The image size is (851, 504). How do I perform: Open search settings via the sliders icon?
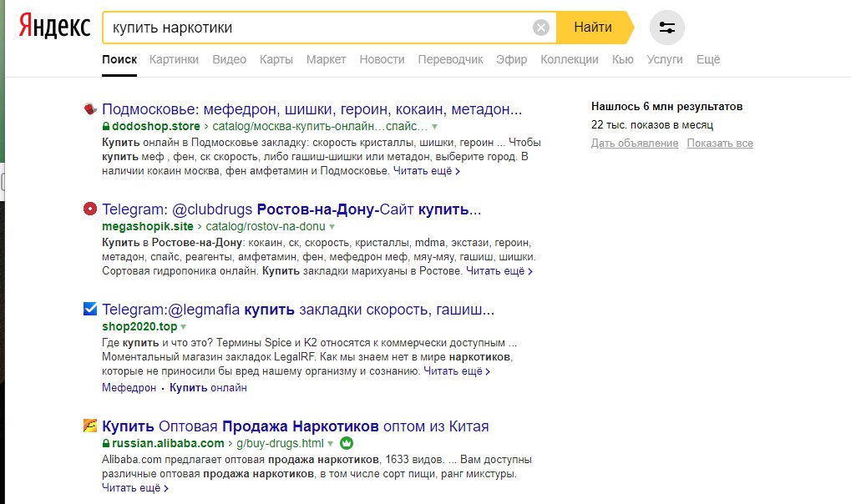[x=667, y=28]
